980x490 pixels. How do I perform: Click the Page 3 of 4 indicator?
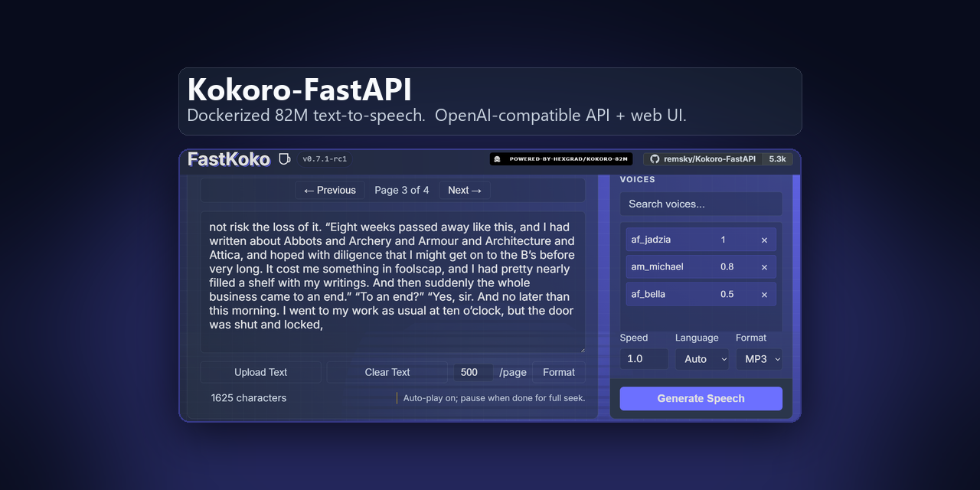pos(402,190)
